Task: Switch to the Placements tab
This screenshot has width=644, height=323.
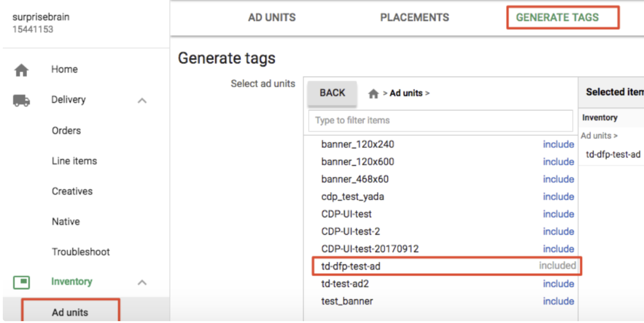Action: point(414,18)
